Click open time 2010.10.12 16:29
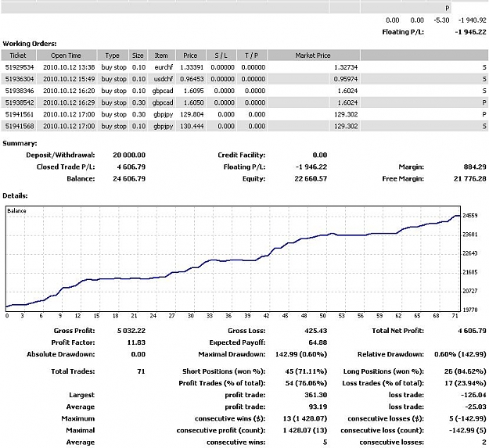Image resolution: width=489 pixels, height=448 pixels. coord(69,102)
